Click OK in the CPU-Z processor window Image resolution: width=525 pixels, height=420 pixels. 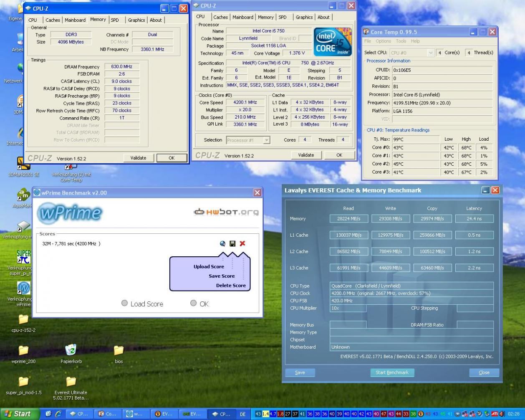pyautogui.click(x=339, y=155)
